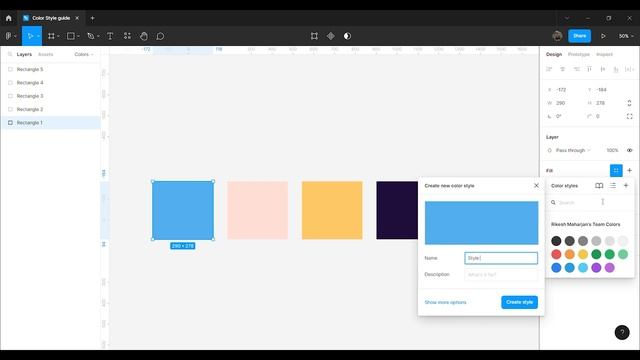
Task: Click the Show more options link
Action: (445, 302)
